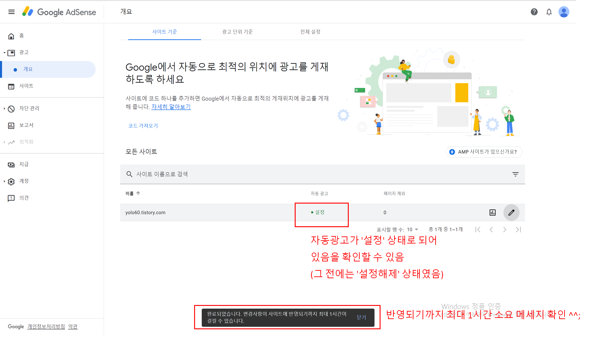Click the 계정 gear icon
The height and width of the screenshot is (364, 596).
click(11, 182)
